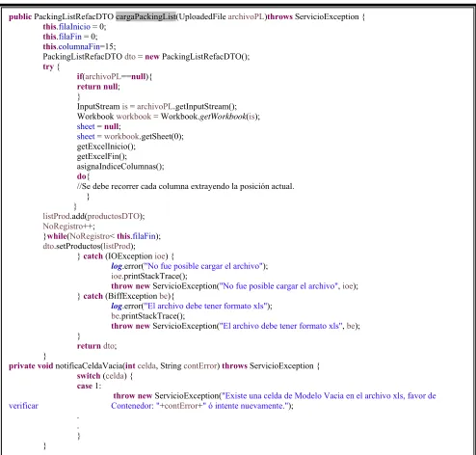This screenshot has height=455, width=476.
Task: Click 'asignaIndiceColumnas();' call
Action: click(120, 167)
